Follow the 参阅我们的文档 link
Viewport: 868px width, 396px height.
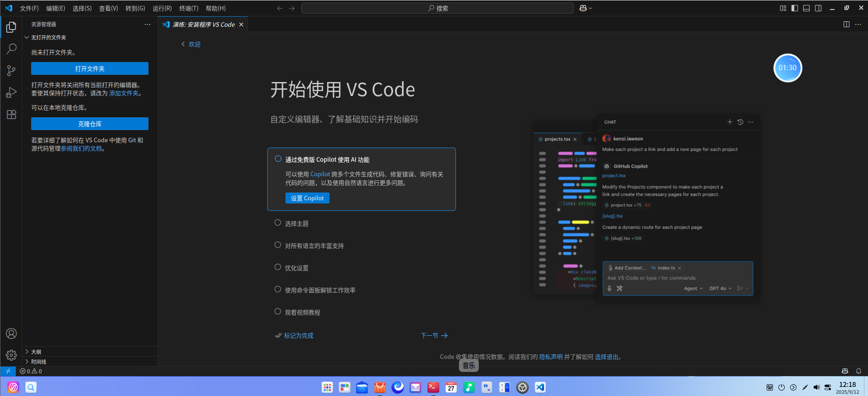81,149
